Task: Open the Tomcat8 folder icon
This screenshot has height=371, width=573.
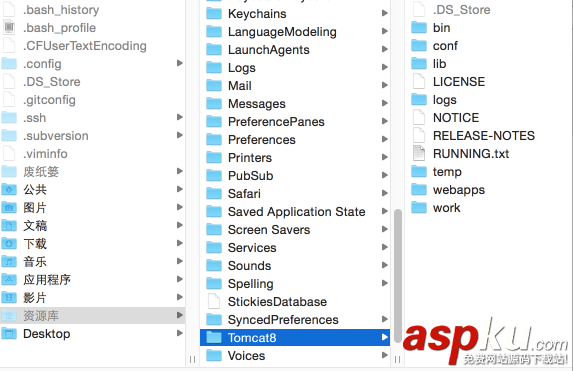Action: (214, 337)
